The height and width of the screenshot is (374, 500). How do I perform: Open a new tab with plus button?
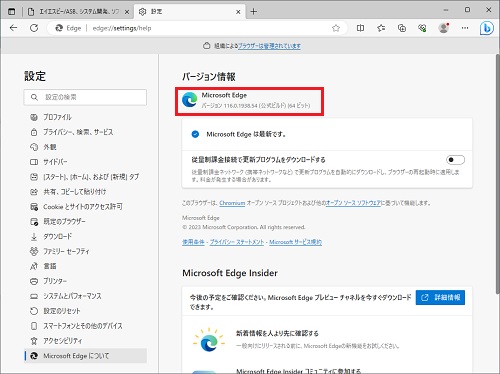pos(254,12)
